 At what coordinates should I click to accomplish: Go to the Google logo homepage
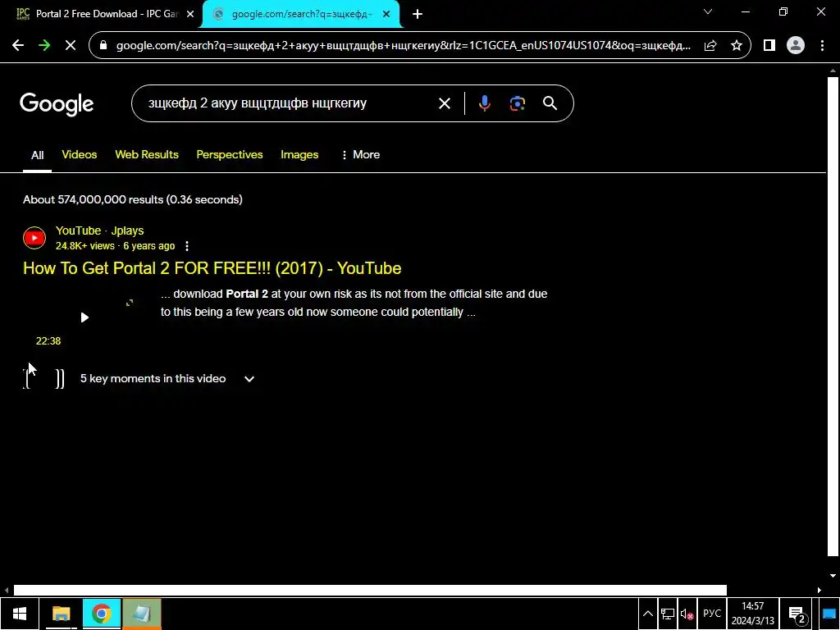point(57,104)
